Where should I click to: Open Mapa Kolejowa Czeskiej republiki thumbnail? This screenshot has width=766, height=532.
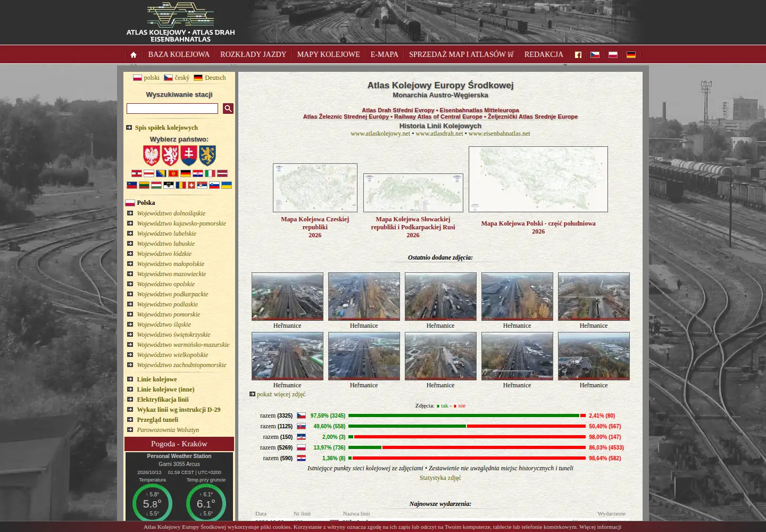(x=315, y=188)
